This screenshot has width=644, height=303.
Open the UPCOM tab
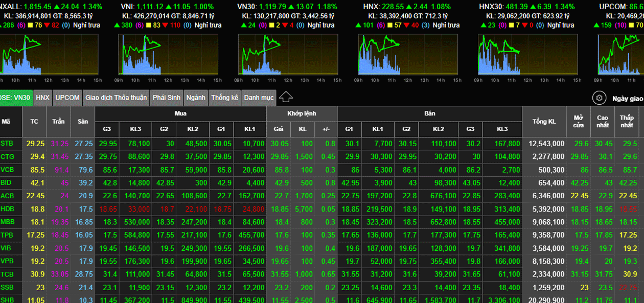pyautogui.click(x=67, y=98)
